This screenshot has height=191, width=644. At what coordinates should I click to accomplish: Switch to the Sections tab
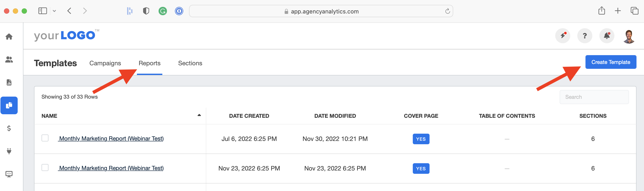190,63
